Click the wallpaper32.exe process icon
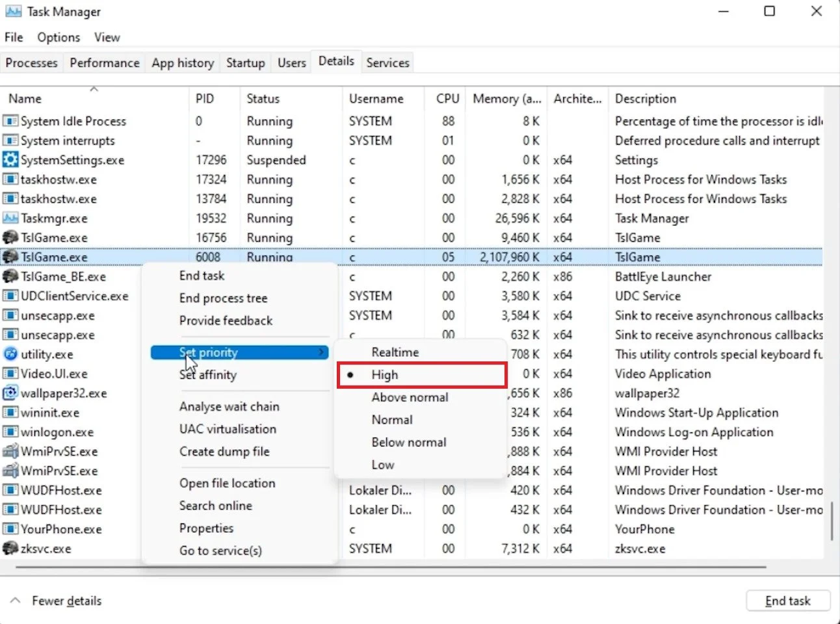This screenshot has height=624, width=840. click(x=10, y=393)
